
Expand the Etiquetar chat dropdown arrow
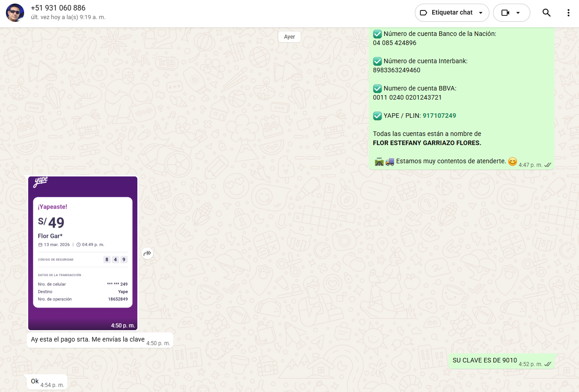(x=480, y=13)
